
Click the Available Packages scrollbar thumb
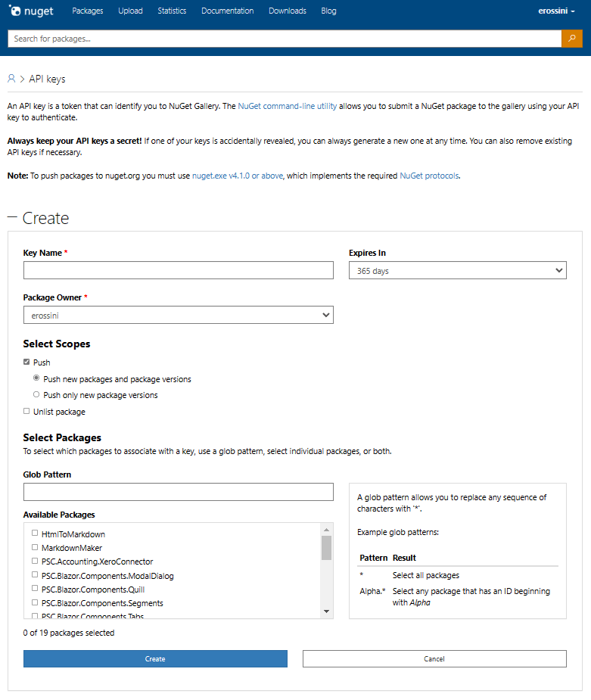(x=326, y=548)
